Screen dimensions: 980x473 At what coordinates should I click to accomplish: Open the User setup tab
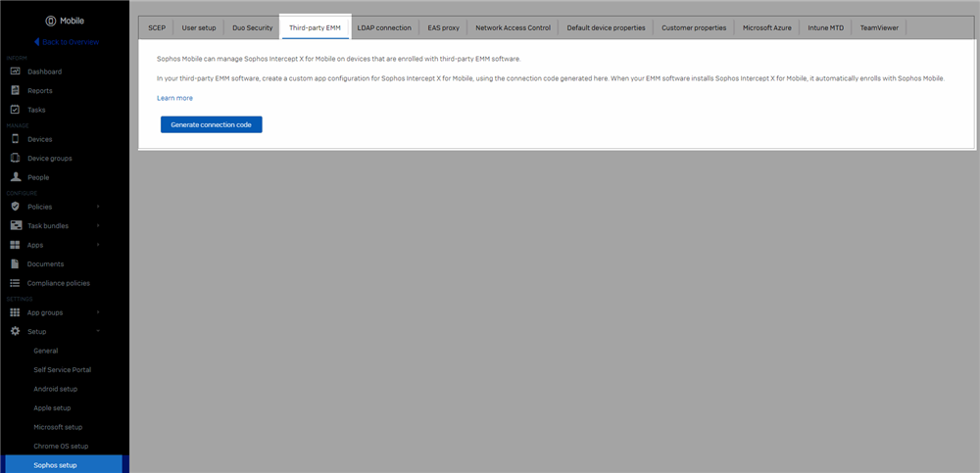pos(199,28)
